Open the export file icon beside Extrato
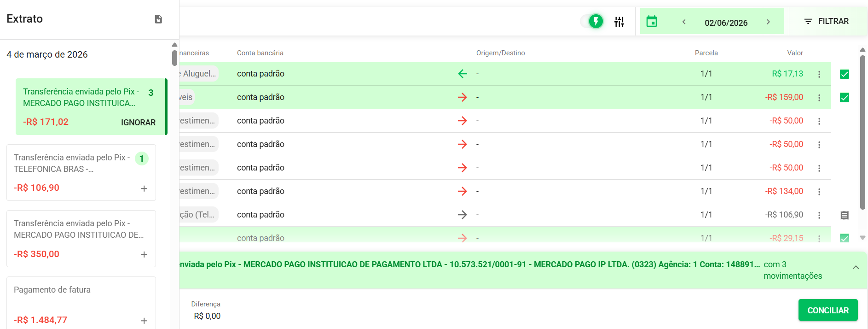868x329 pixels. (x=158, y=19)
